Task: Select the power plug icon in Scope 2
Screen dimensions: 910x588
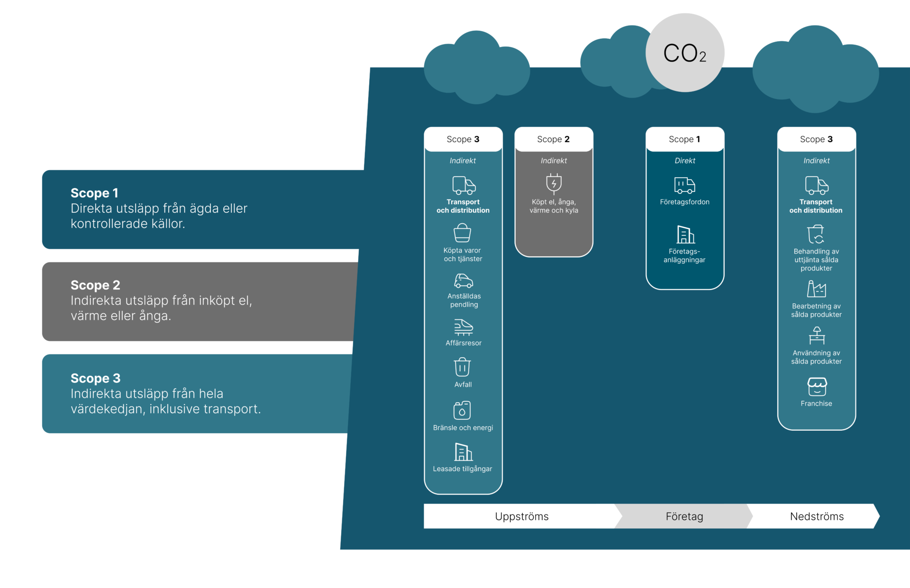Action: [x=554, y=184]
